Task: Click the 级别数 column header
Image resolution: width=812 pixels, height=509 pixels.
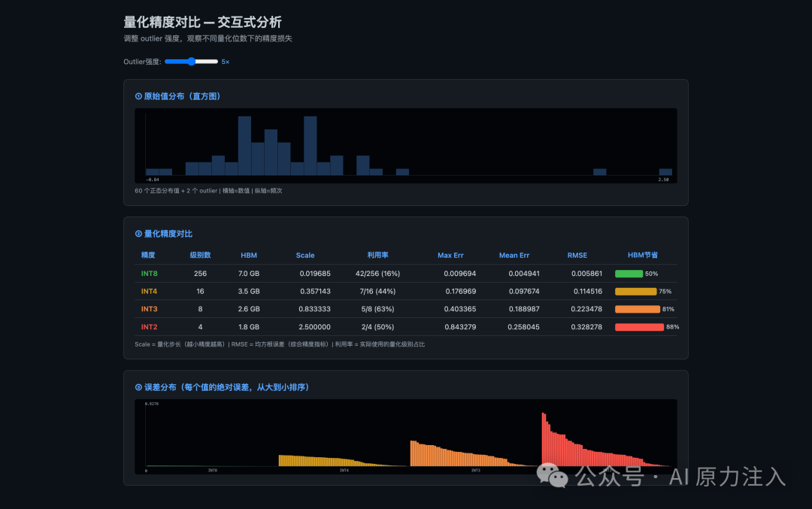Action: click(200, 256)
